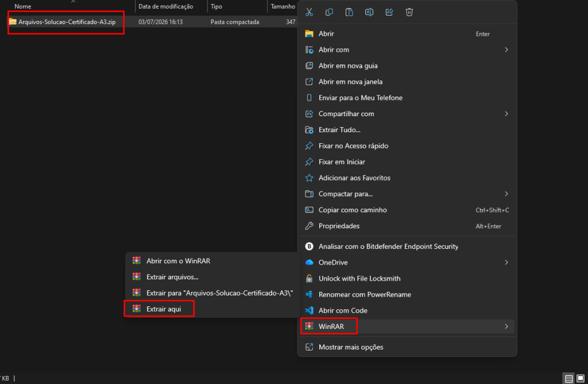Select Arquivos-Solucao-Certificado-A3.zip file

[67, 22]
